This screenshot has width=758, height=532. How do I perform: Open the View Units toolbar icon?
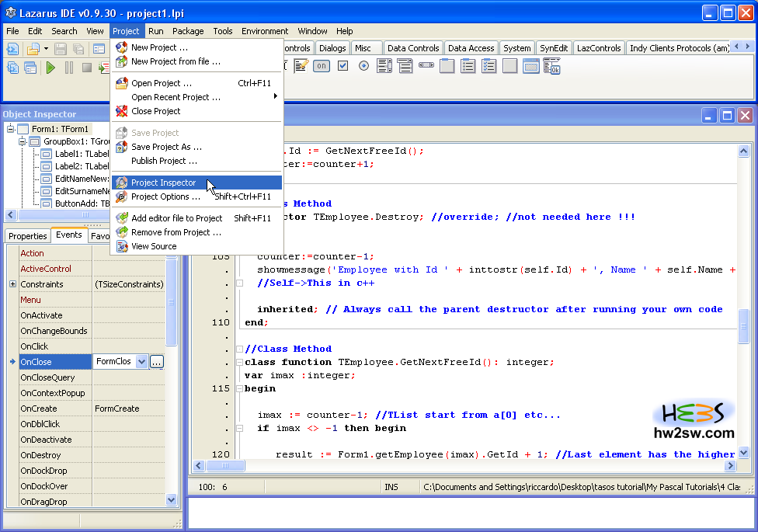(x=12, y=68)
